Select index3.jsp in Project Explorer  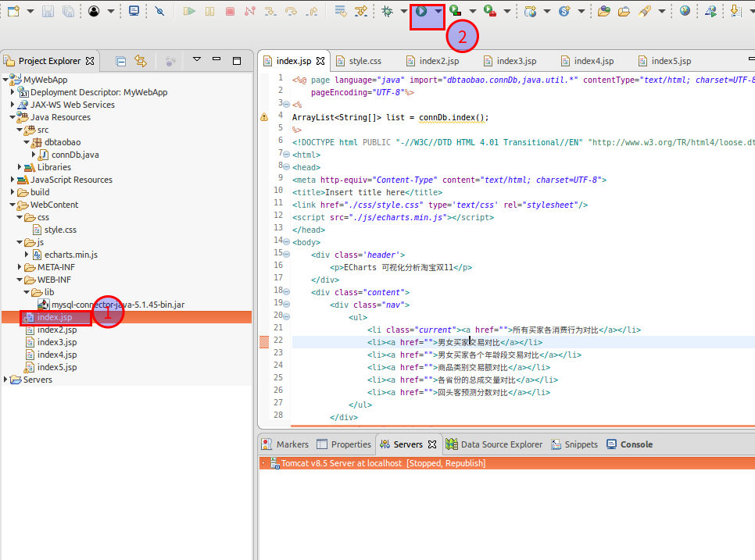[x=57, y=342]
